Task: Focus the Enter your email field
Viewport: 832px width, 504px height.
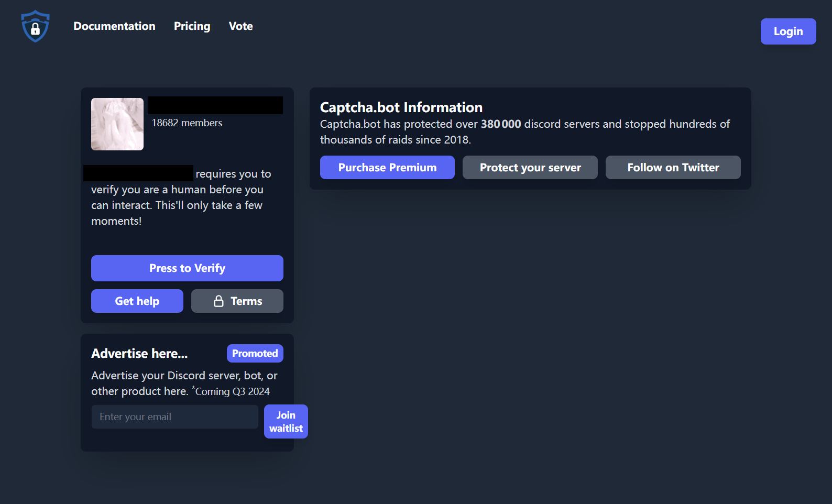Action: [x=175, y=417]
